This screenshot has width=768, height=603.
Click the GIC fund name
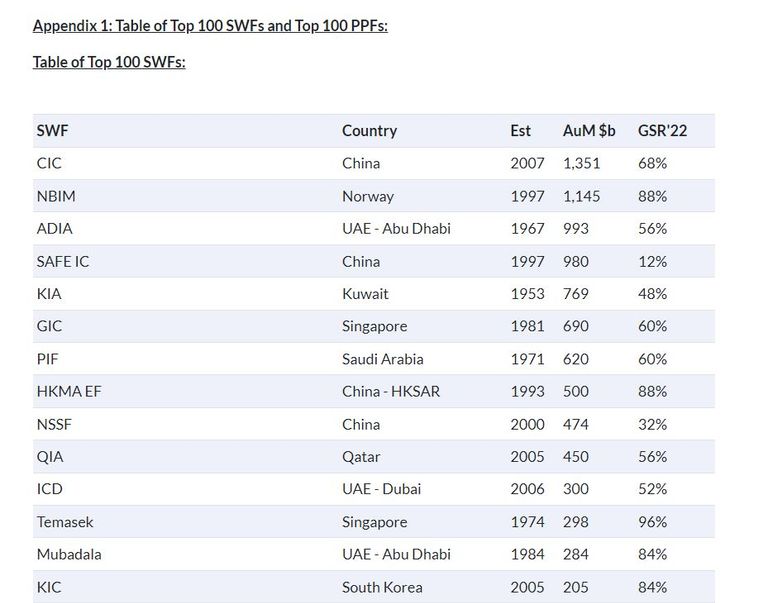click(49, 326)
